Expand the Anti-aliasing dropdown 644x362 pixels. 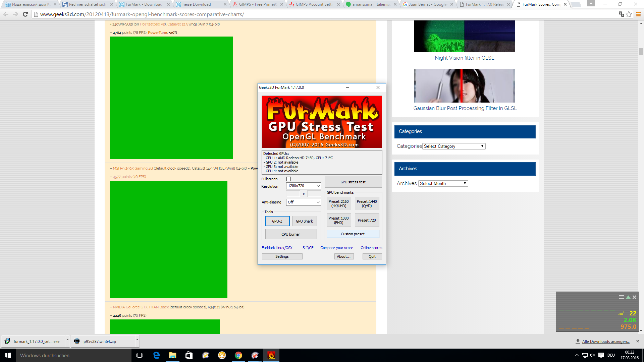pyautogui.click(x=304, y=202)
